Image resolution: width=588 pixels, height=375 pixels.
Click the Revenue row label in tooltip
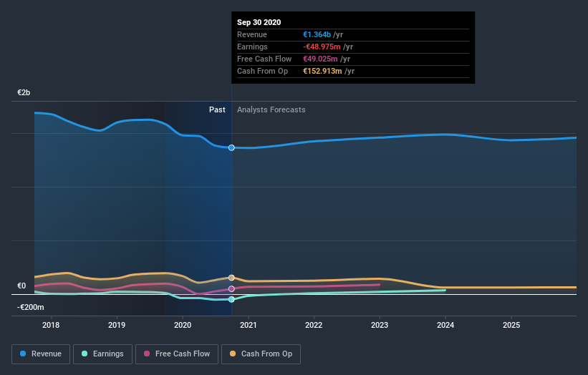252,34
